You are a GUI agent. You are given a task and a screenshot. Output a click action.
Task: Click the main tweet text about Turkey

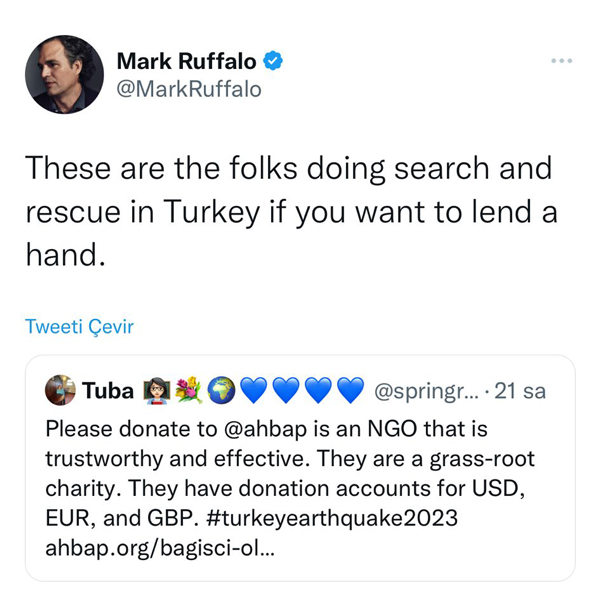(291, 211)
